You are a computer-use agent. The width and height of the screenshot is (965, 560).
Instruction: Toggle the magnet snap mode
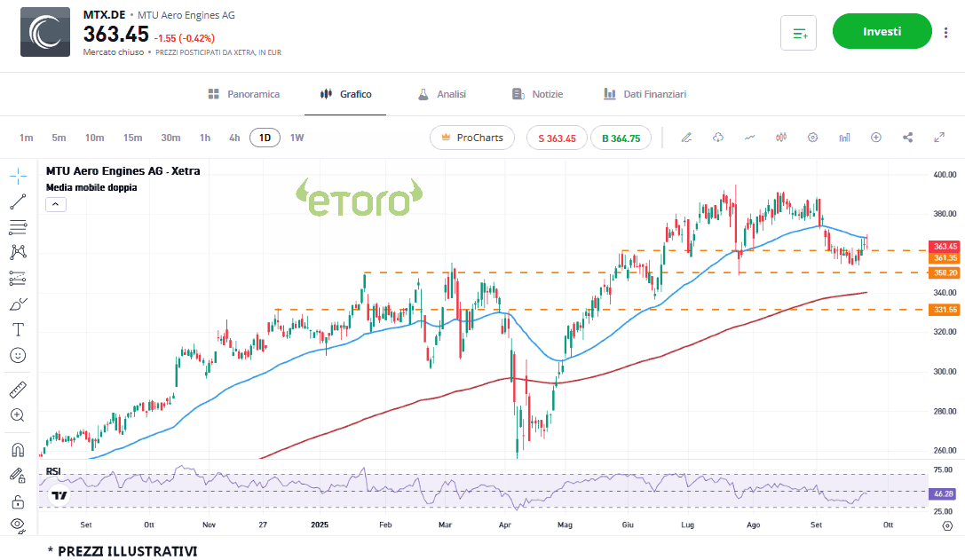[x=18, y=449]
